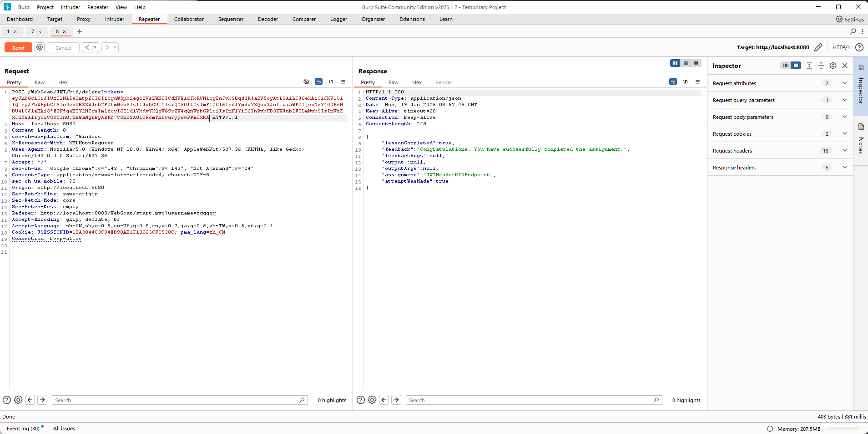
Task: Switch to the Decoder tab
Action: coord(267,19)
